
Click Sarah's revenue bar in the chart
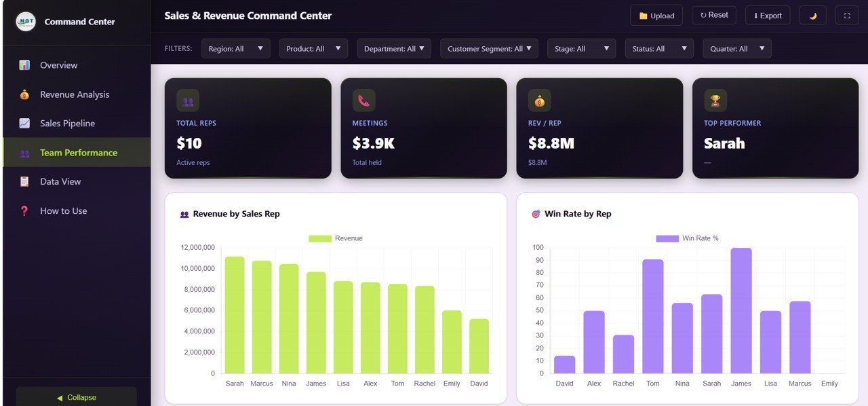[x=235, y=314]
